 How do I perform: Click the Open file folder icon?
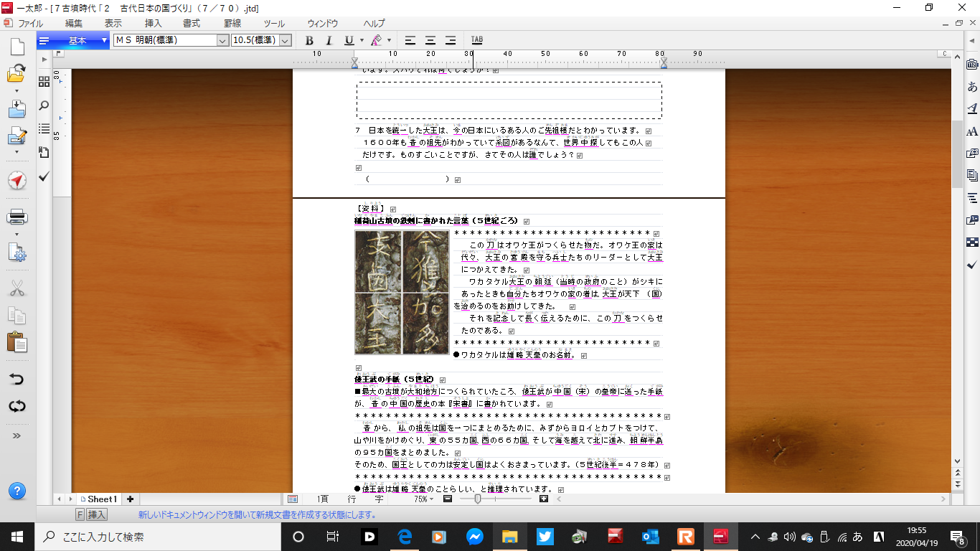(x=17, y=74)
